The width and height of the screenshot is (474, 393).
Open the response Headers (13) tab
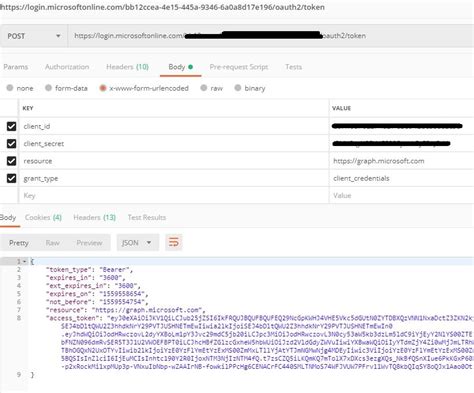click(x=94, y=217)
